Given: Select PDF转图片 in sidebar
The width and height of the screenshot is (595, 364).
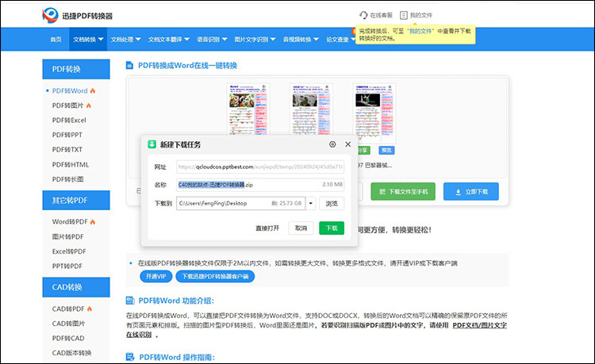Looking at the screenshot, I should [x=67, y=105].
